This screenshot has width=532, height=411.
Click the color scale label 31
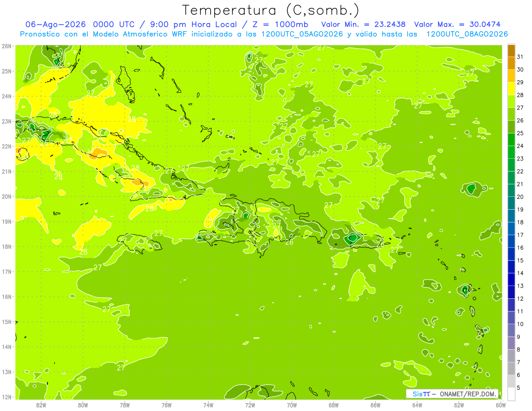(520, 57)
